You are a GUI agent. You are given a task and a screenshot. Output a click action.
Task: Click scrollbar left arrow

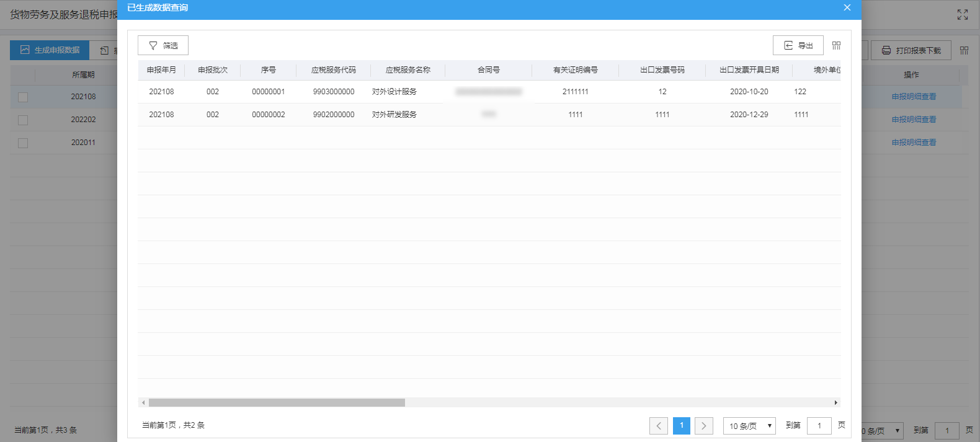tap(143, 402)
